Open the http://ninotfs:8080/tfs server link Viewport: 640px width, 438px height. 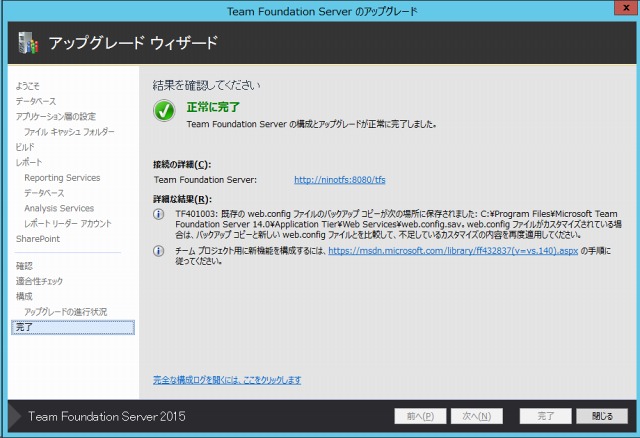[x=340, y=180]
